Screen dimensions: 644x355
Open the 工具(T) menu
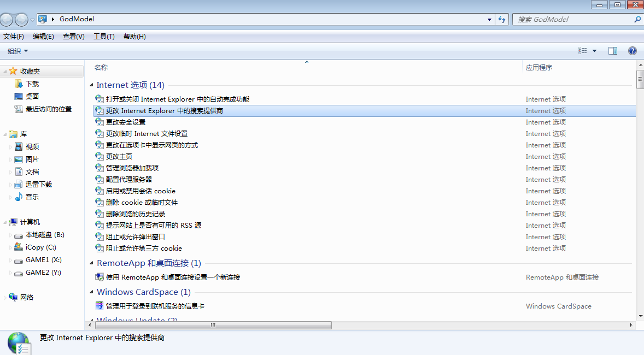point(103,36)
